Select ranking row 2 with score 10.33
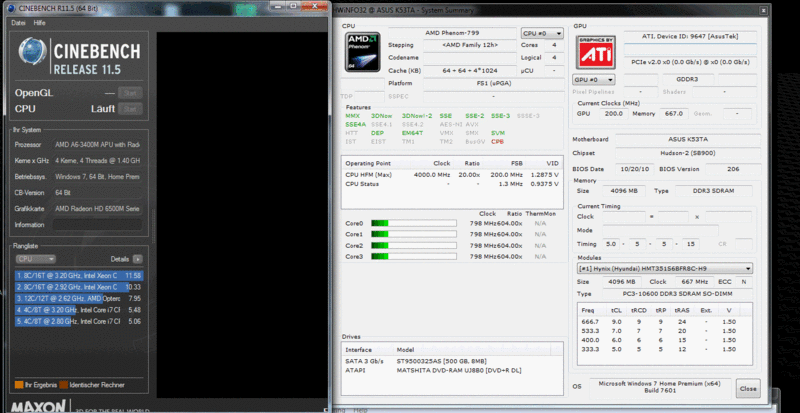 pyautogui.click(x=79, y=287)
